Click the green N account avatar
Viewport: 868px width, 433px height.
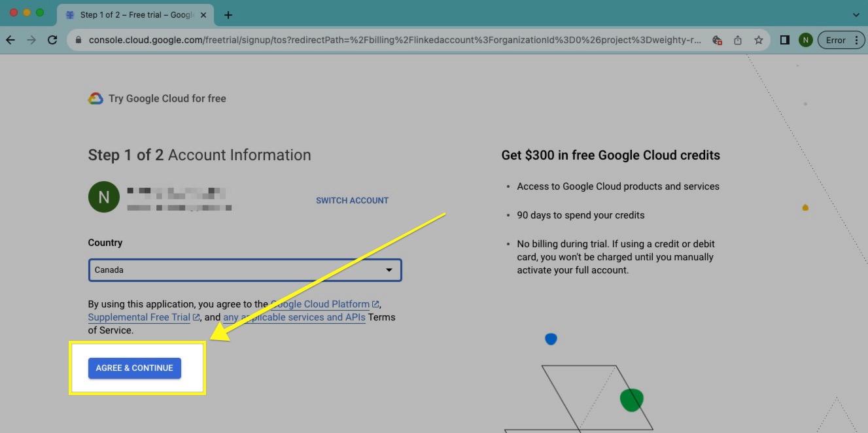(x=103, y=197)
